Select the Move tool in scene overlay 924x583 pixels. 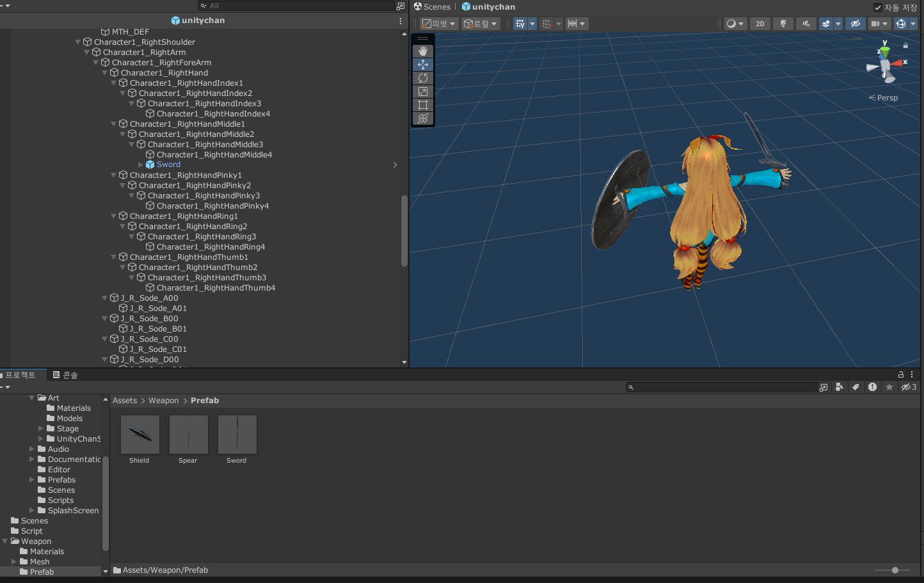click(423, 65)
